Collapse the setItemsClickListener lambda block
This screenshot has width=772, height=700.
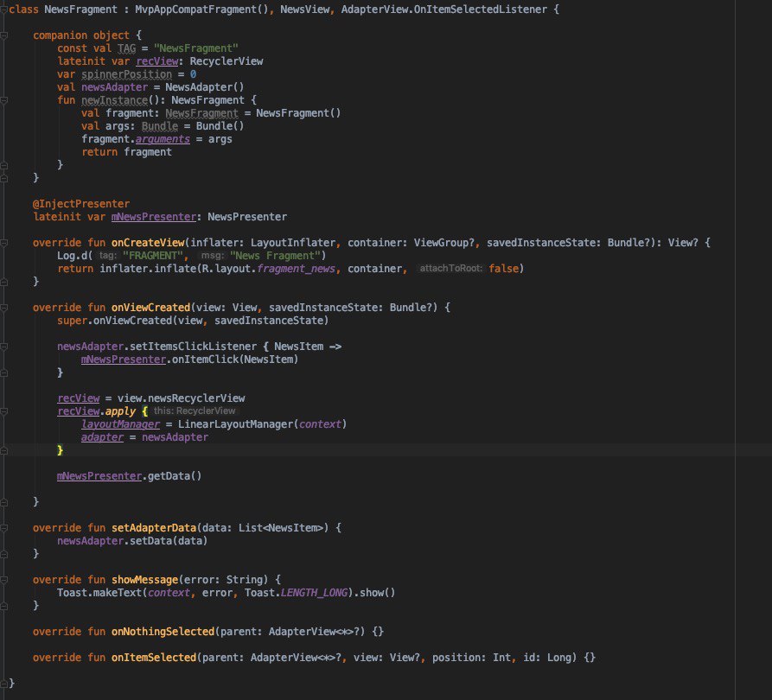click(3, 347)
